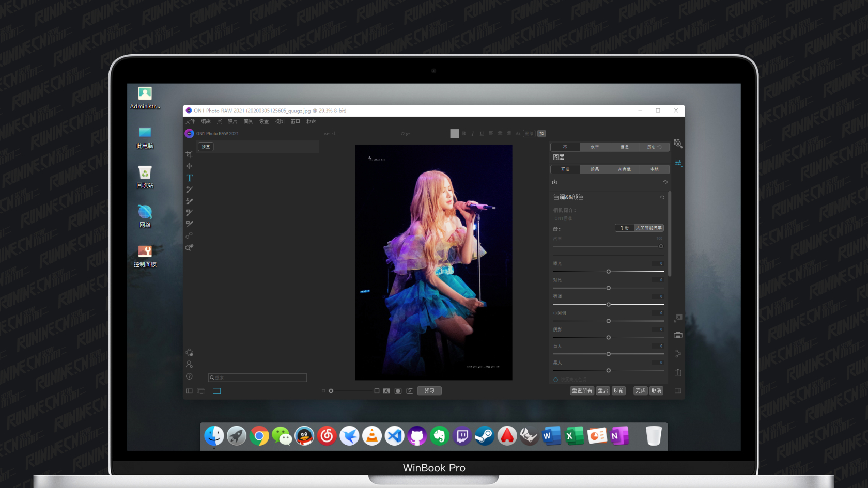
Task: Switch to the 本地 tab
Action: pyautogui.click(x=654, y=169)
